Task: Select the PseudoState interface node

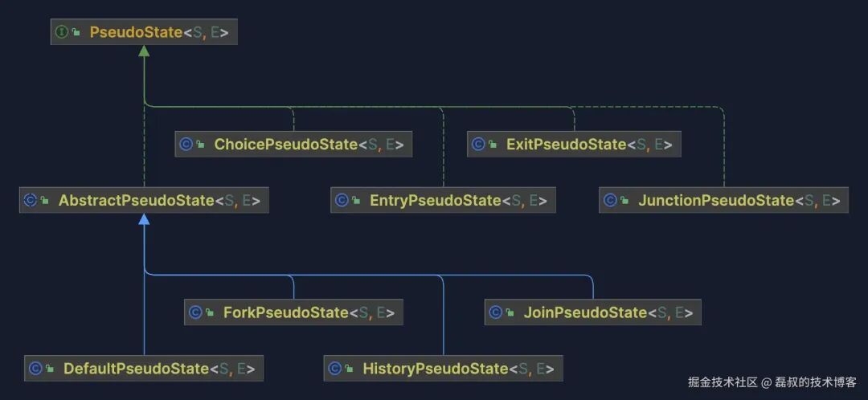Action: point(144,32)
